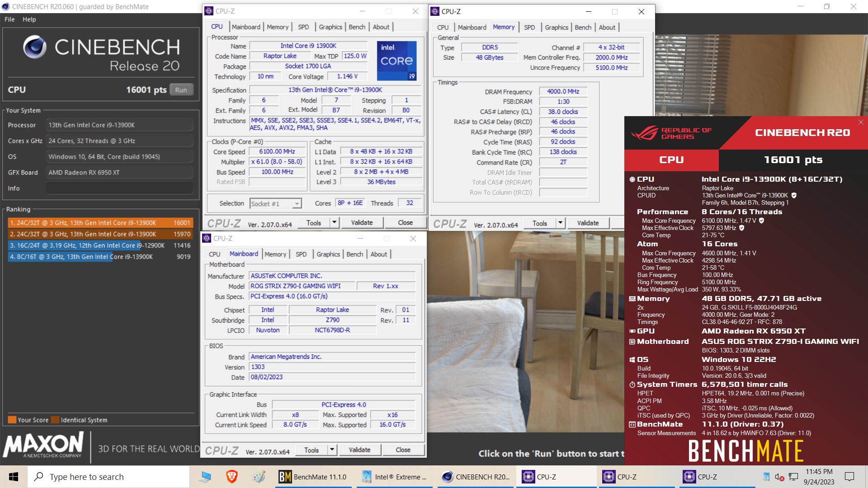
Task: Open Mainboard tab in CPU-Z processor window
Action: tap(246, 27)
